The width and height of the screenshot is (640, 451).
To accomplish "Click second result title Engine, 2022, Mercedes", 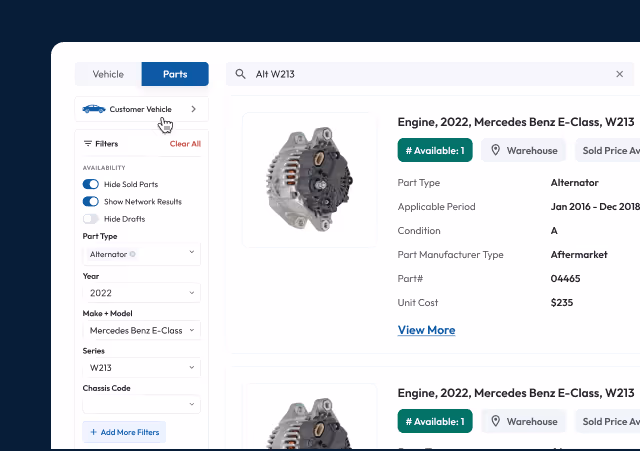I will click(516, 393).
